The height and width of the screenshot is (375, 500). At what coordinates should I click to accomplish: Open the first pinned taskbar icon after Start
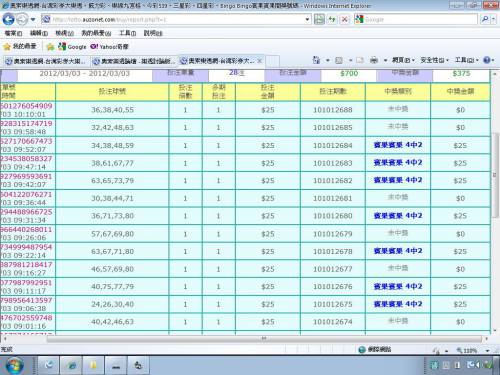[x=49, y=365]
